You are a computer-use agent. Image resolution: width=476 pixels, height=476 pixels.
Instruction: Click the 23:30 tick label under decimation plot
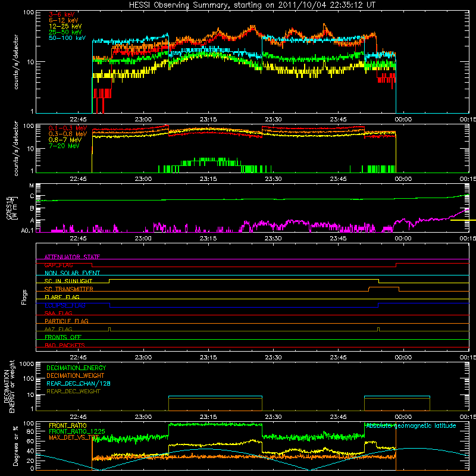tap(273, 417)
